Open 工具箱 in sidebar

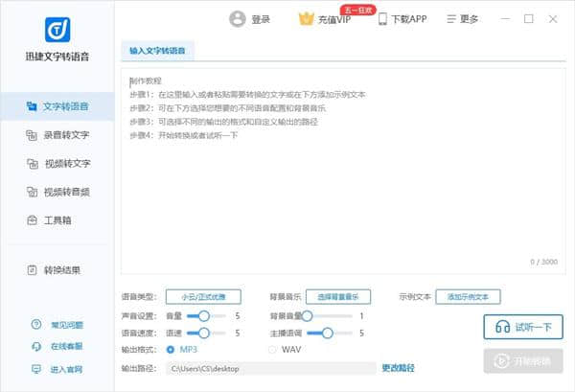[x=57, y=220]
